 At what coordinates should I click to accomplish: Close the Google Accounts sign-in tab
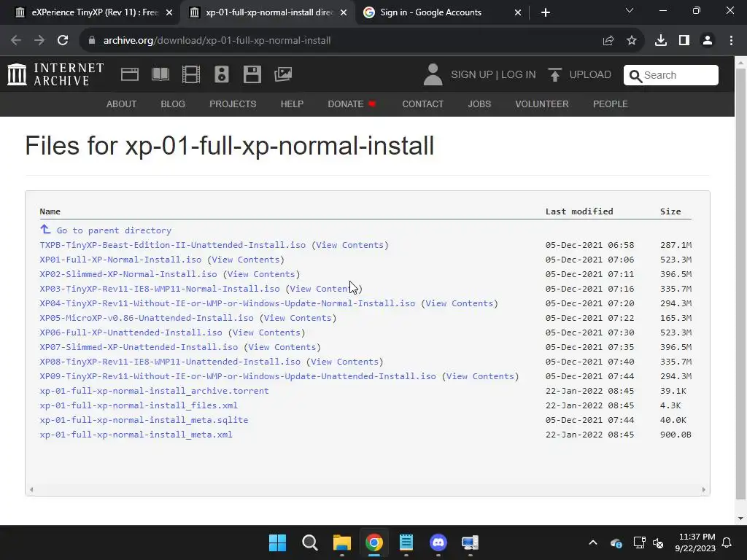(518, 12)
